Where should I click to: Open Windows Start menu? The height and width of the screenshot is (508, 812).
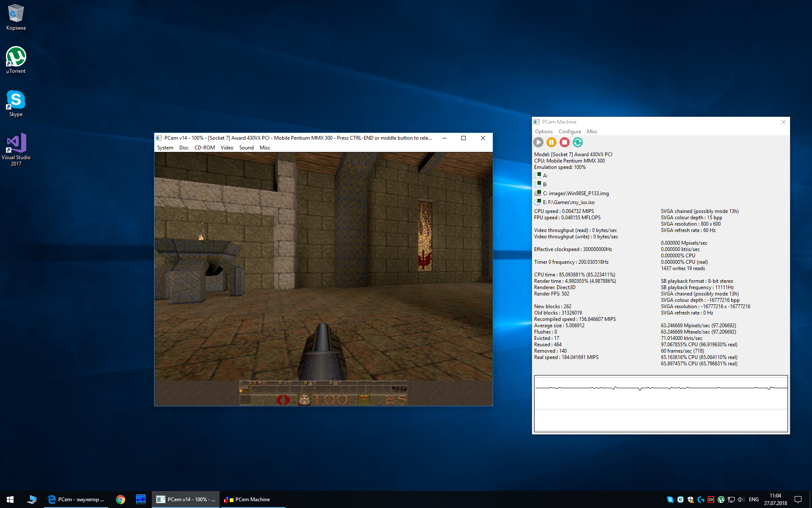click(x=10, y=500)
